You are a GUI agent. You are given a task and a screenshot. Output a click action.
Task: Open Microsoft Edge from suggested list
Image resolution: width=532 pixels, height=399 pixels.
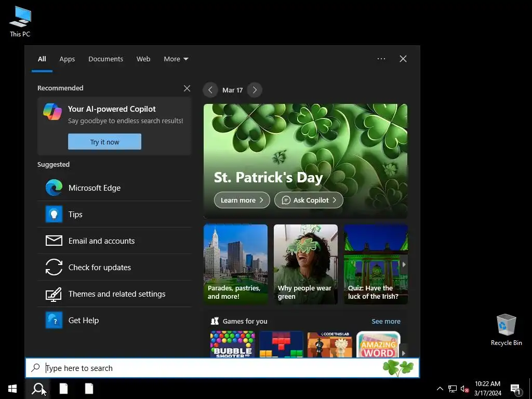[114, 188]
